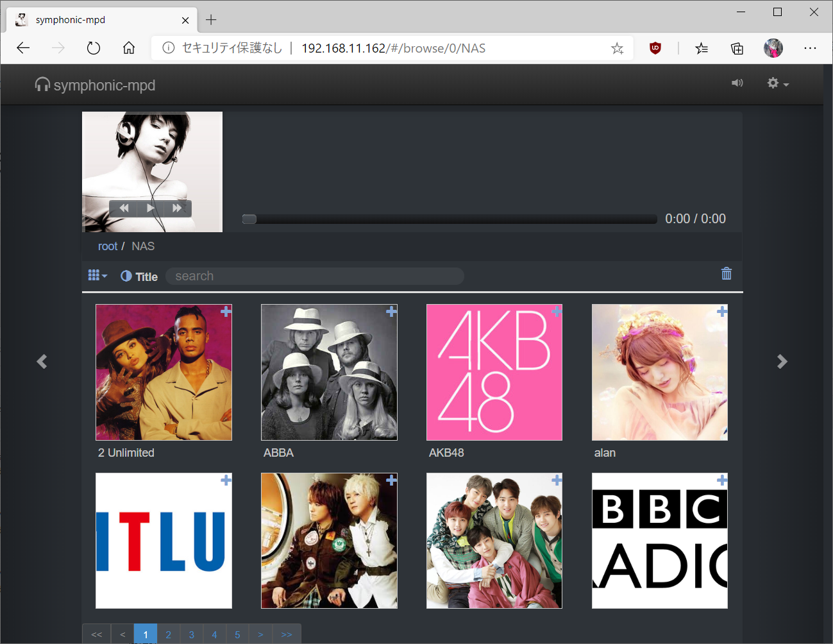Add the two-man band cover with plus icon

click(x=391, y=480)
